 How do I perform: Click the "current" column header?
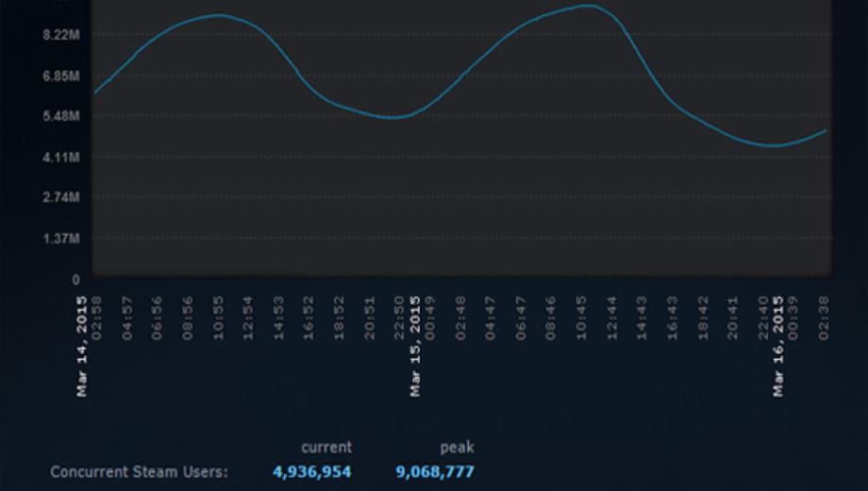click(x=326, y=448)
